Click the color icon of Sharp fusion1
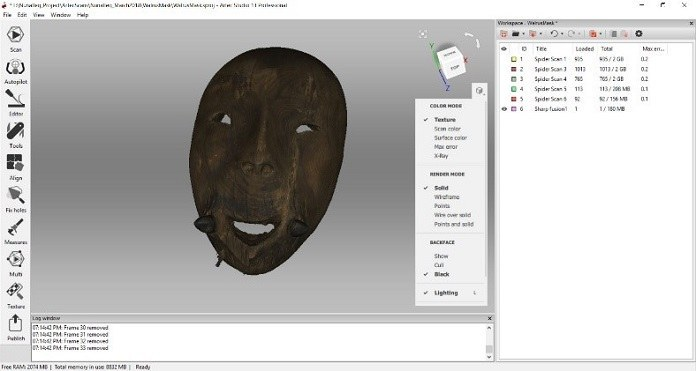 514,109
